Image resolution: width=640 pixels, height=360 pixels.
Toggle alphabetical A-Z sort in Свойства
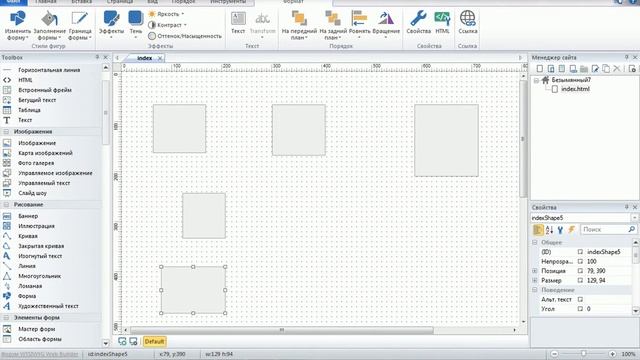pyautogui.click(x=549, y=230)
